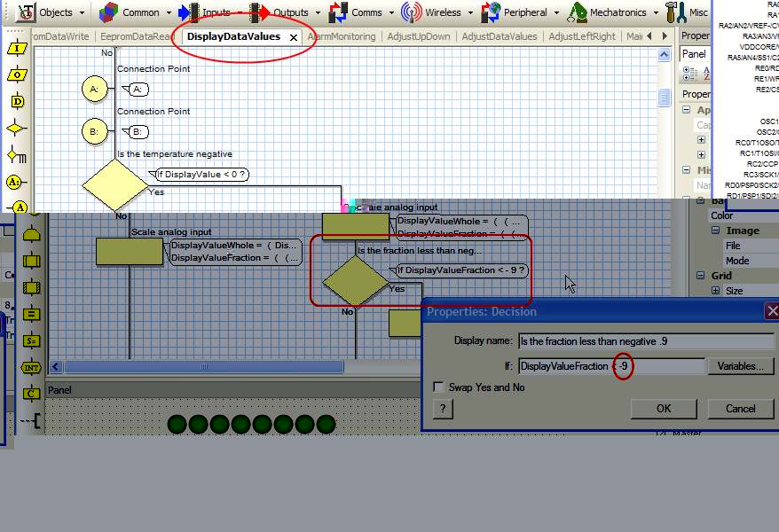Switch to the AdjustUpDown tab
The width and height of the screenshot is (779, 532).
418,36
